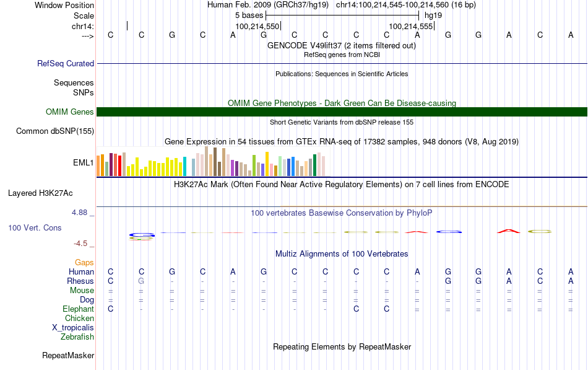The image size is (588, 370).
Task: Click the Sequences track label
Action: pyautogui.click(x=74, y=82)
